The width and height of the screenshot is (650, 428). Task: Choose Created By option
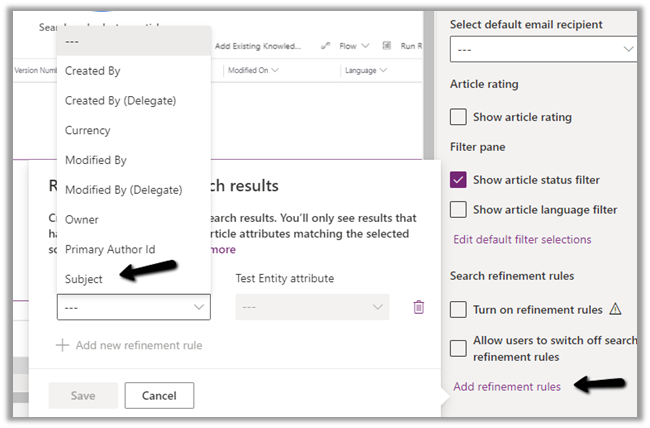(92, 71)
